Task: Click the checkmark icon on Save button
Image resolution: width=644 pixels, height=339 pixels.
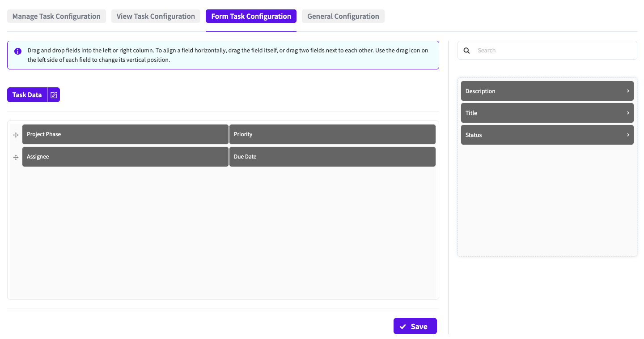Action: [403, 326]
